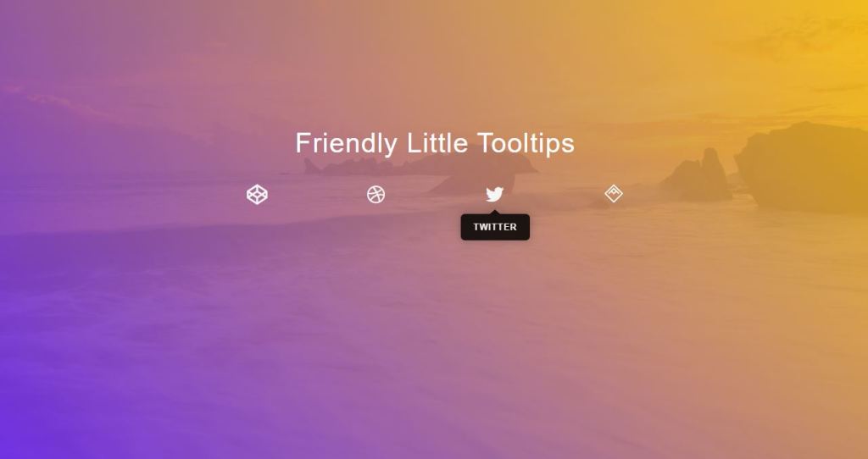Select the Twitter bird icon
The width and height of the screenshot is (868, 459).
(x=494, y=195)
